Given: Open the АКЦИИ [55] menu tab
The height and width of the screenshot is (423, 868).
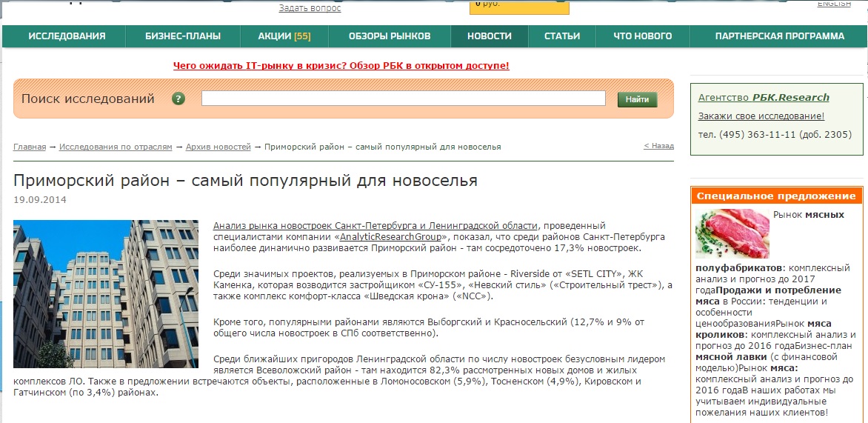Looking at the screenshot, I should point(284,36).
